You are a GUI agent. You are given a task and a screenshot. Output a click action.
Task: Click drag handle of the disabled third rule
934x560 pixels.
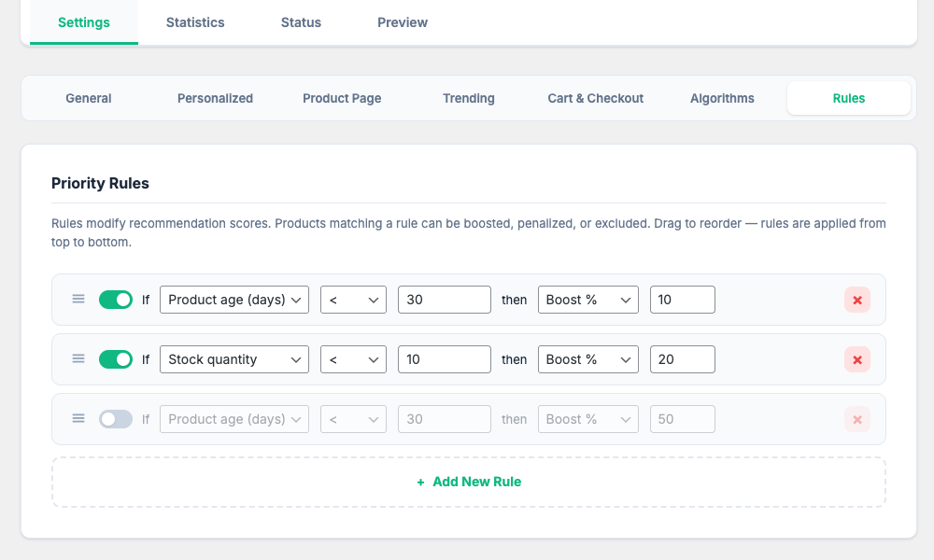78,419
